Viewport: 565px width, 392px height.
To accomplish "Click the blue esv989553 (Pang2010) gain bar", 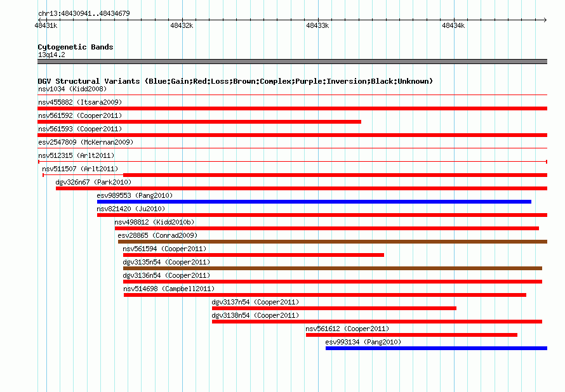I will [x=314, y=202].
